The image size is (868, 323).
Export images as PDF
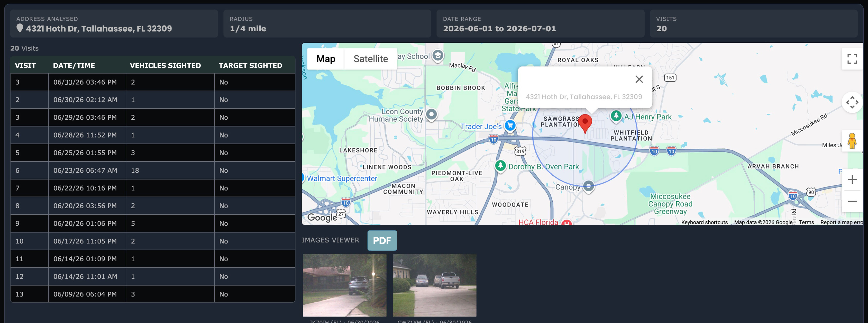tap(382, 240)
